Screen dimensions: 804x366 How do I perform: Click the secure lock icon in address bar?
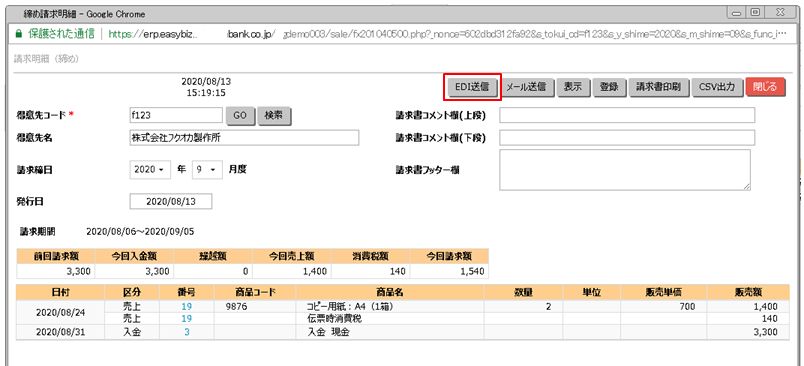tap(19, 34)
